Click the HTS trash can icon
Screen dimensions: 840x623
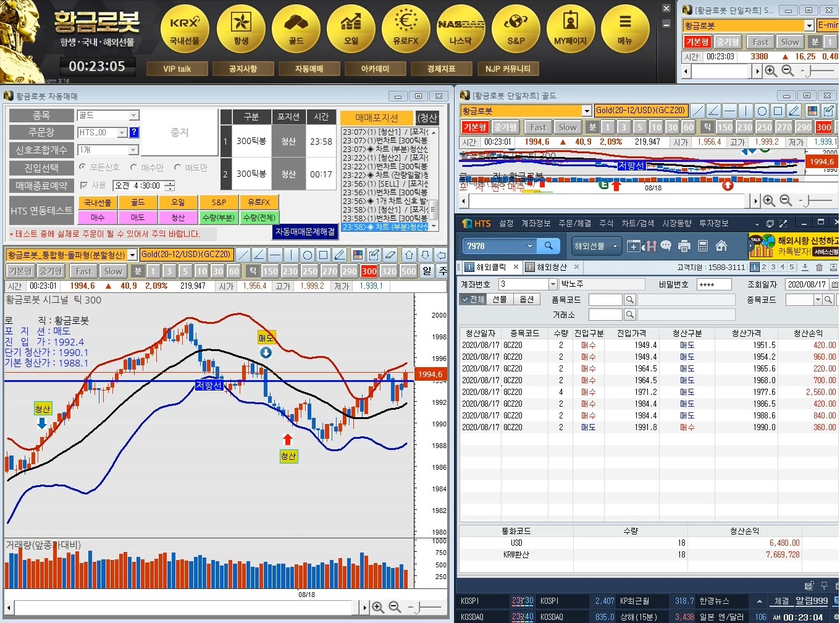[x=819, y=267]
